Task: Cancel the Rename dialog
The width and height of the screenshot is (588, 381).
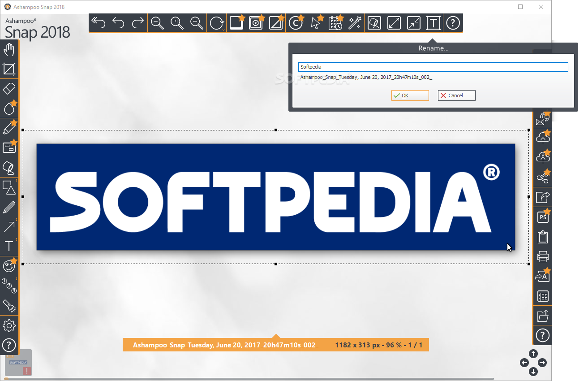Action: coord(456,95)
